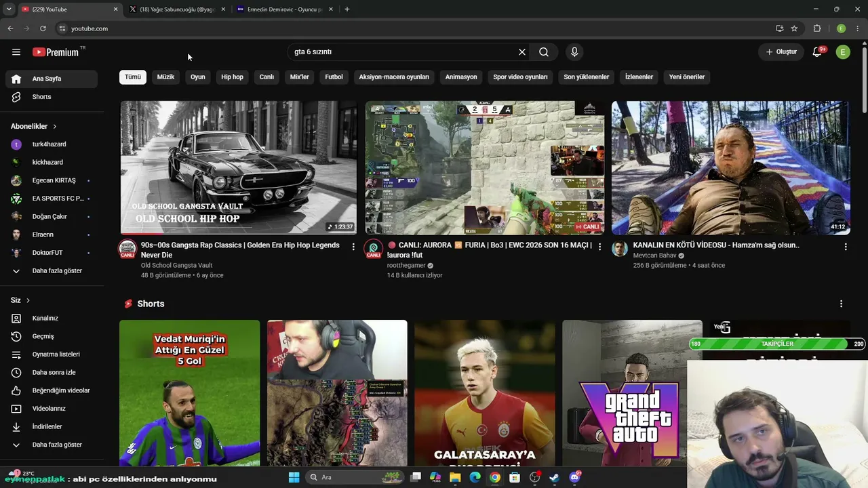Click the Windows Start button
This screenshot has width=868, height=488.
pos(294,477)
